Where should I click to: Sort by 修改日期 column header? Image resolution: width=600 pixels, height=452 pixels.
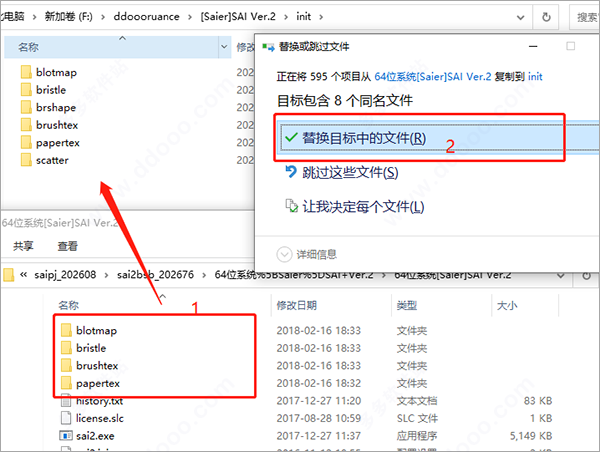(x=297, y=305)
